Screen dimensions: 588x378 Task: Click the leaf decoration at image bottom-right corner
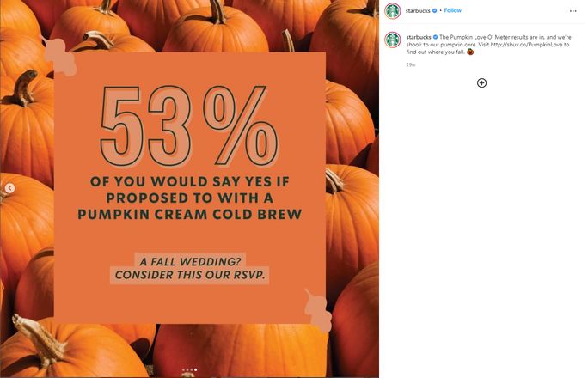coord(318,311)
